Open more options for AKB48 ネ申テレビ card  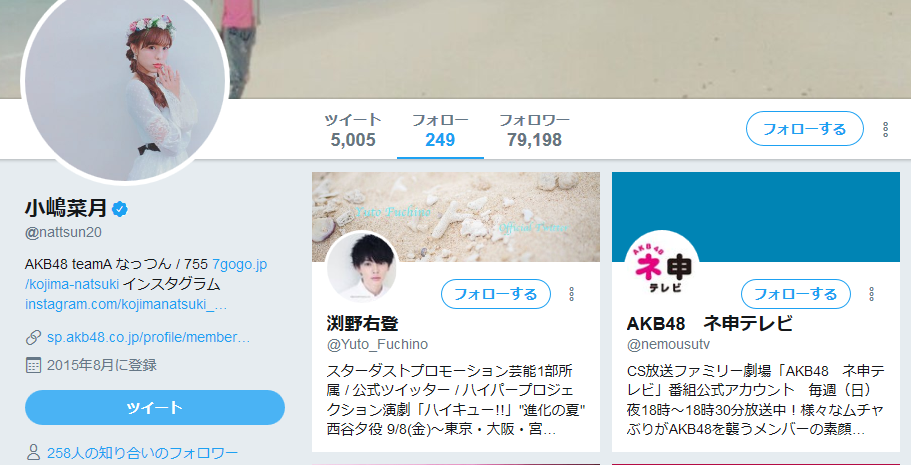[871, 294]
